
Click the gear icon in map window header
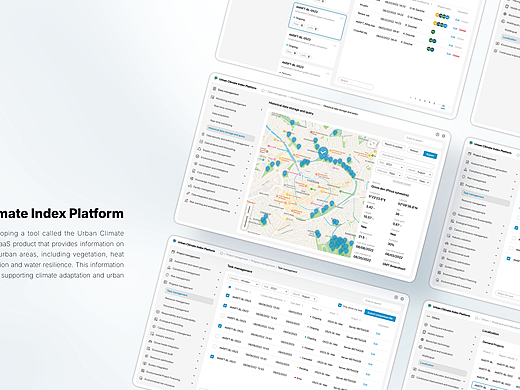[x=443, y=136]
